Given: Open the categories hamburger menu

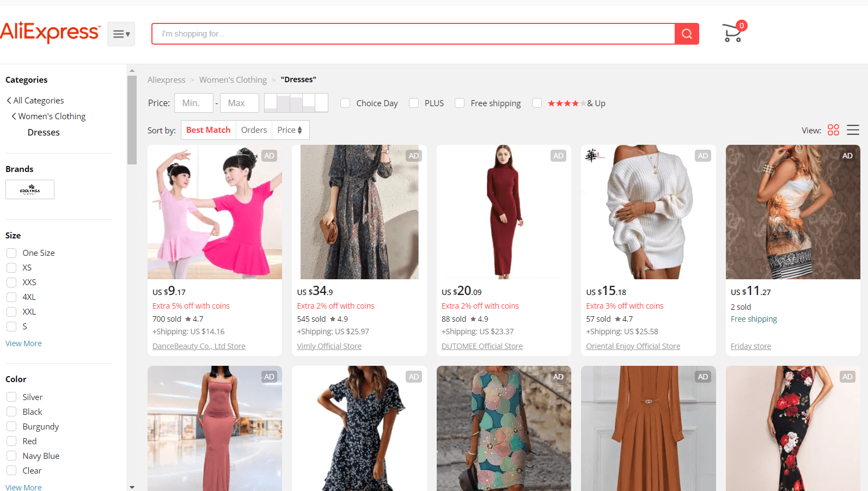Looking at the screenshot, I should point(121,34).
